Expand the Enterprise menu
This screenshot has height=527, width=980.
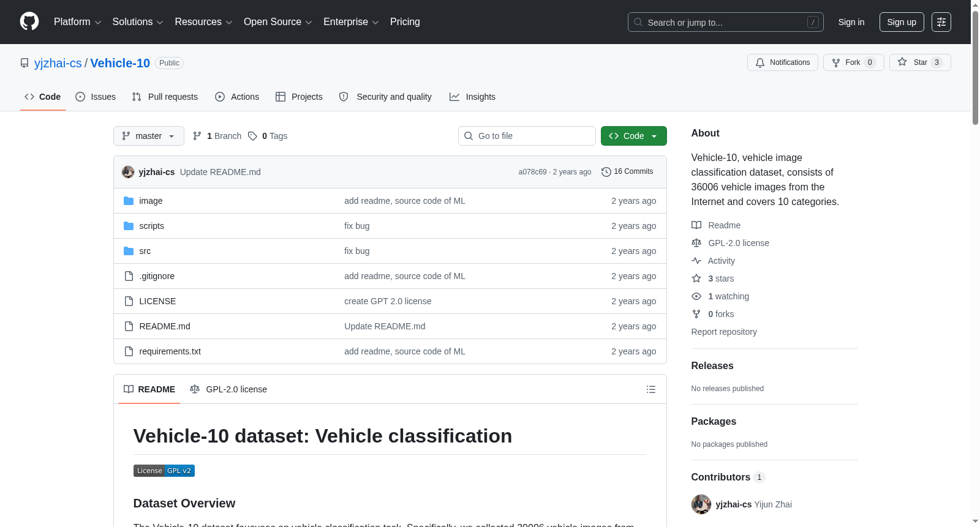pyautogui.click(x=351, y=22)
